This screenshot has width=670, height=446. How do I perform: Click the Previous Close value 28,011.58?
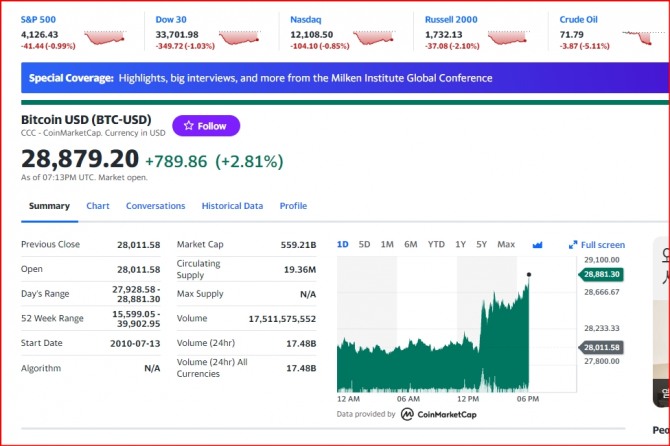[x=138, y=245]
